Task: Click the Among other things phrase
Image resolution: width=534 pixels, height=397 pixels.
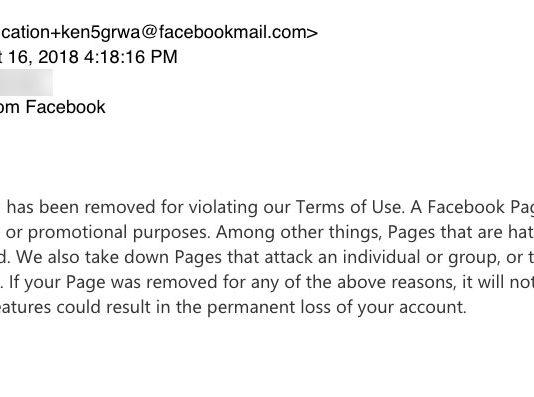Action: (x=298, y=232)
